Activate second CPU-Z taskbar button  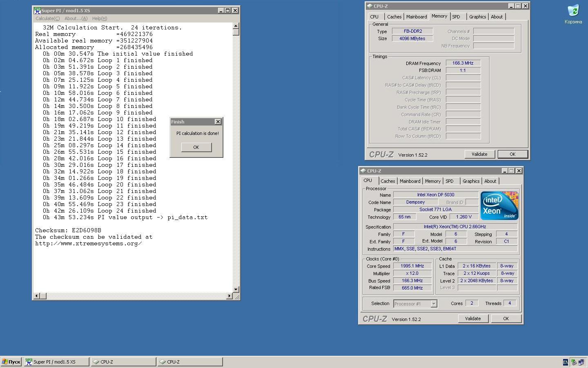coord(190,361)
